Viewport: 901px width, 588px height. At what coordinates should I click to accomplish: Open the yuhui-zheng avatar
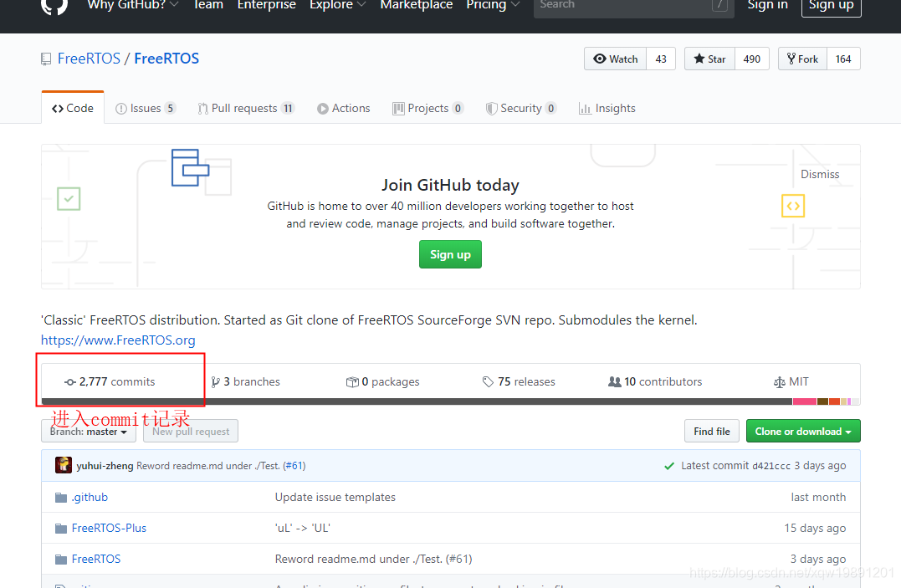[x=64, y=465]
